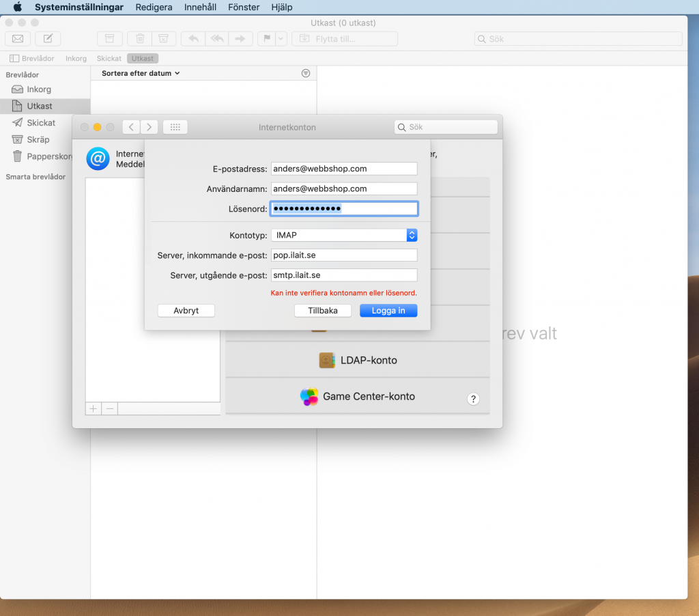Open the Fönster menu
Image resolution: width=699 pixels, height=616 pixels.
tap(244, 7)
